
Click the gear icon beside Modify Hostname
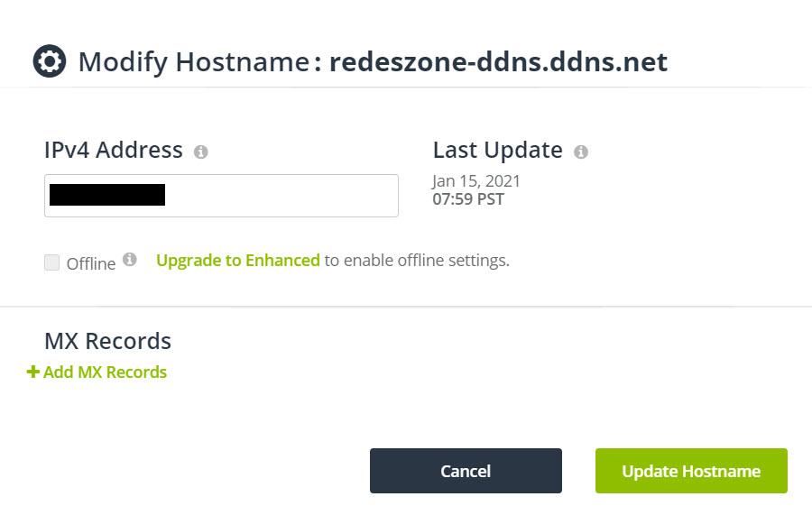pyautogui.click(x=50, y=61)
